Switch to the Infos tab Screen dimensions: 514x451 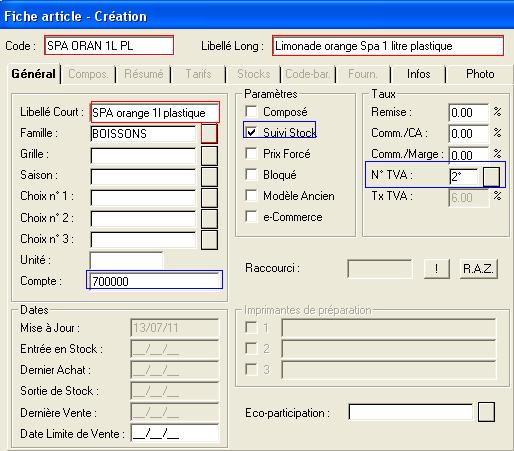point(418,74)
